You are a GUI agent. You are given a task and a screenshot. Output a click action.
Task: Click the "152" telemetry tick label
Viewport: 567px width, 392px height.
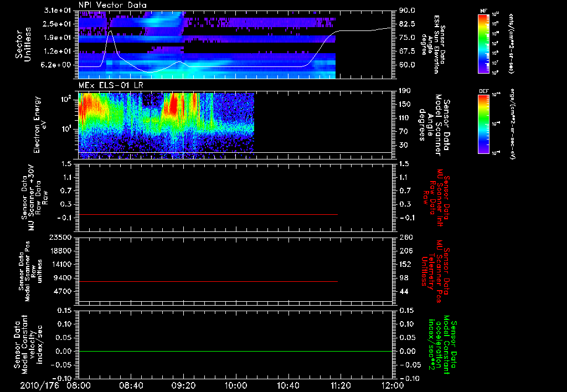point(406,264)
